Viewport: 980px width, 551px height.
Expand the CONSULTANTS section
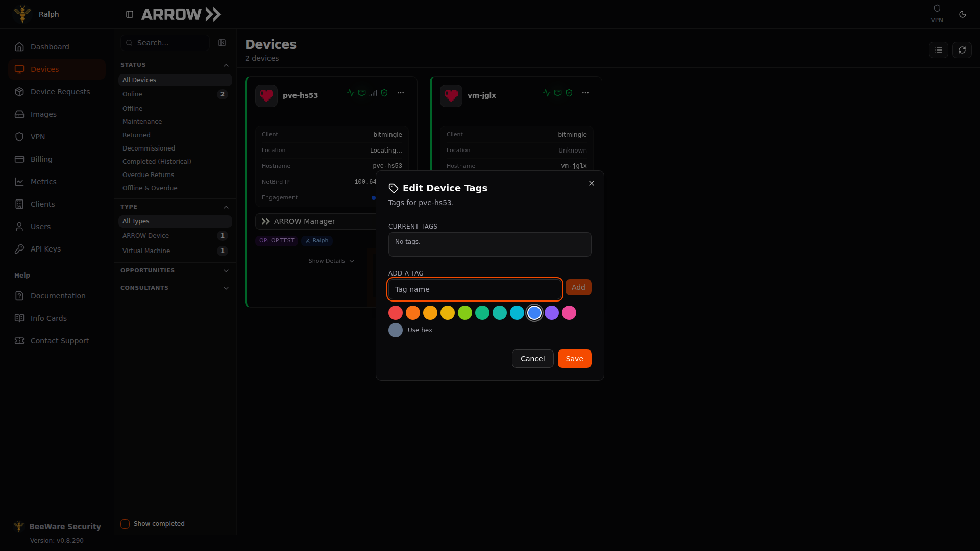(x=175, y=288)
